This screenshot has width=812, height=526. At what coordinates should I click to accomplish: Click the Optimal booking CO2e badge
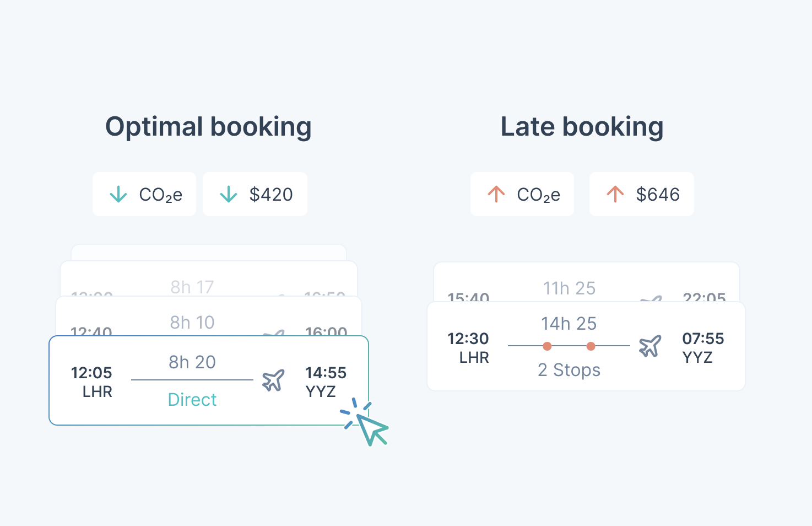(144, 194)
